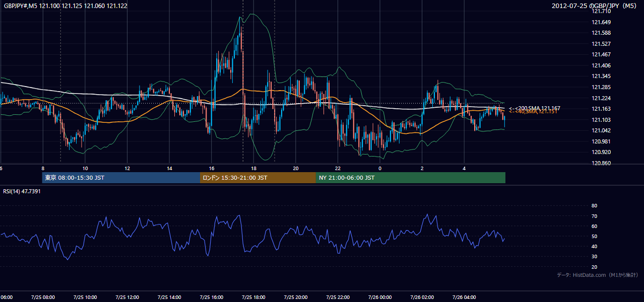Click hour tick label 12 under price chart
The height and width of the screenshot is (302, 644).
(127, 168)
